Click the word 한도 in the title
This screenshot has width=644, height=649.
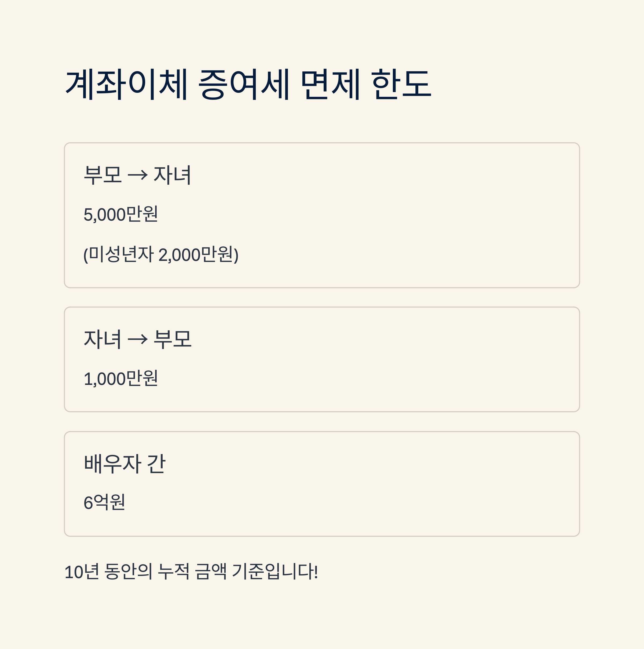pyautogui.click(x=401, y=84)
